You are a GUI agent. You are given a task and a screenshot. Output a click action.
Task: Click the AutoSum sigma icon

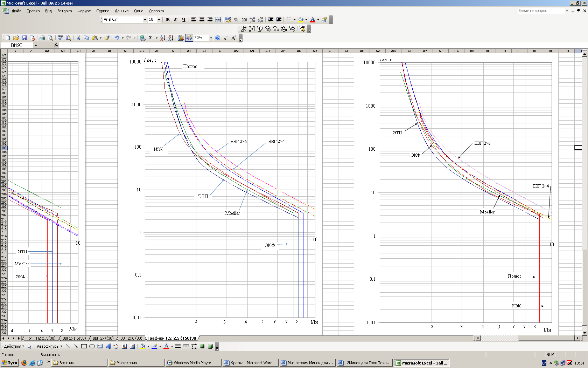coord(151,38)
